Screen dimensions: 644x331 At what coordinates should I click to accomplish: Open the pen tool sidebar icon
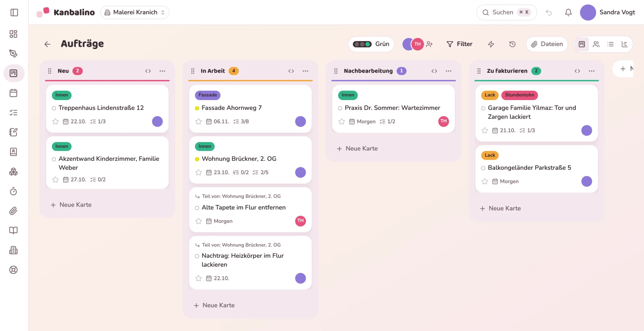coord(13,54)
